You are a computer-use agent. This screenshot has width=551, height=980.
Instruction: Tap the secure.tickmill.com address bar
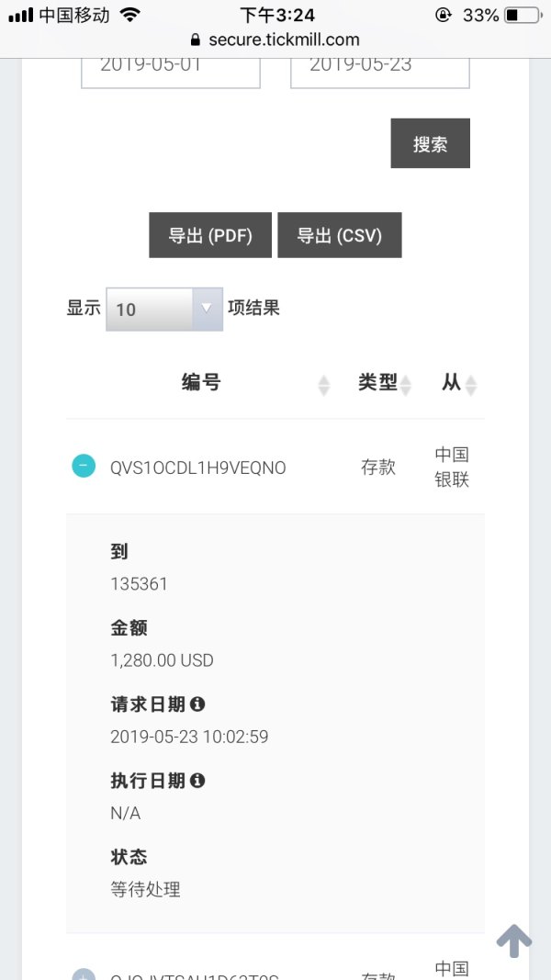tap(283, 40)
